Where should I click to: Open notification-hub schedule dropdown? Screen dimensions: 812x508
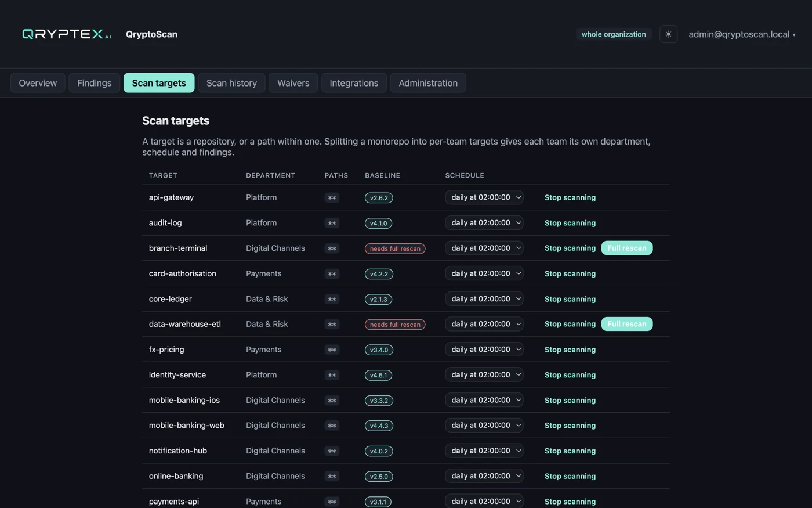tap(484, 451)
